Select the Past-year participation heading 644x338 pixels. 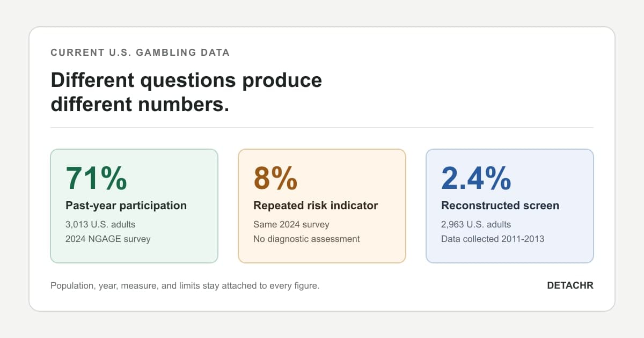coord(126,205)
